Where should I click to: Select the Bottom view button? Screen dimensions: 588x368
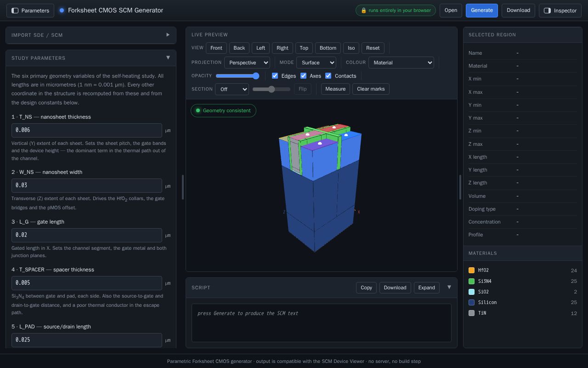pyautogui.click(x=328, y=48)
